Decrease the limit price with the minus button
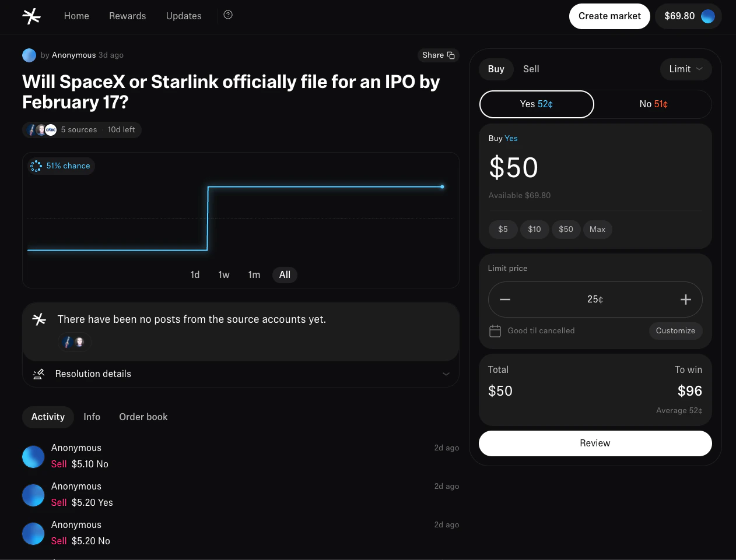This screenshot has height=560, width=736. [505, 300]
